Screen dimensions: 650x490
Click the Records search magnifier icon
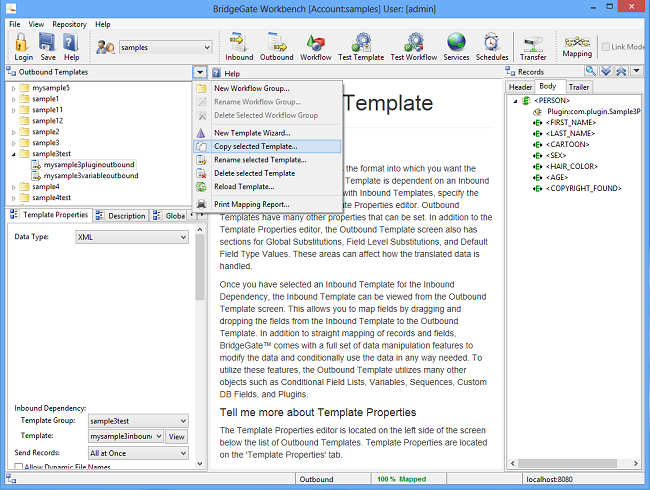[x=590, y=71]
